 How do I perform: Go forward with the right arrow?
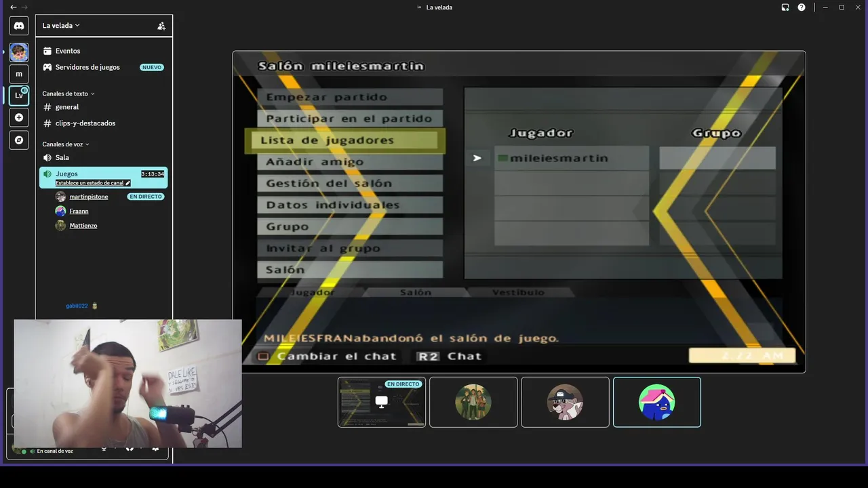pyautogui.click(x=25, y=7)
